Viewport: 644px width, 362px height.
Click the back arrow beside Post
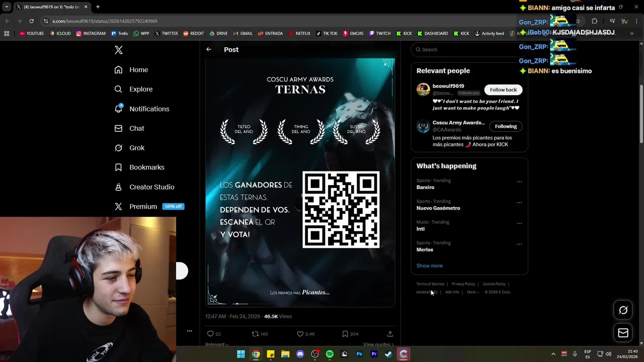[x=209, y=49]
